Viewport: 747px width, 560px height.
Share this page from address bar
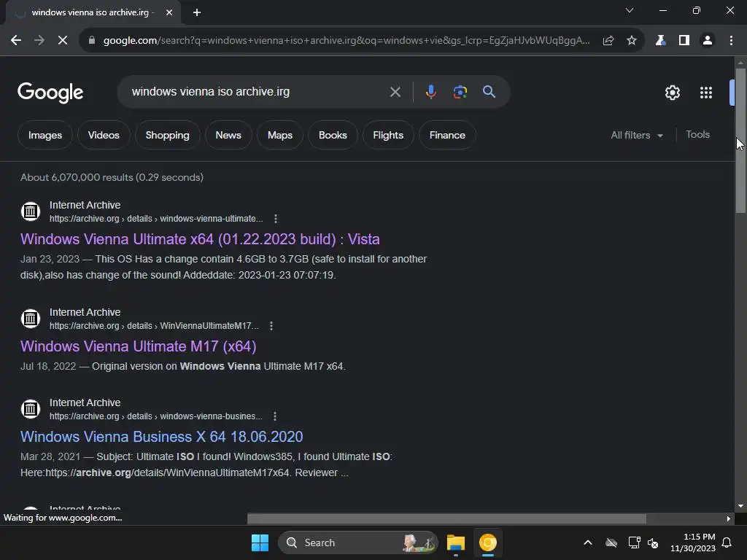(x=608, y=41)
